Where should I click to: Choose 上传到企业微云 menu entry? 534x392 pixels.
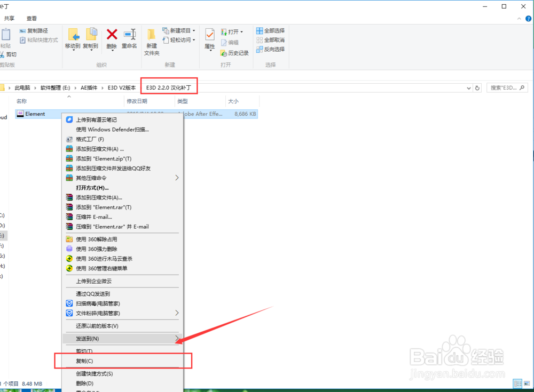coord(123,281)
